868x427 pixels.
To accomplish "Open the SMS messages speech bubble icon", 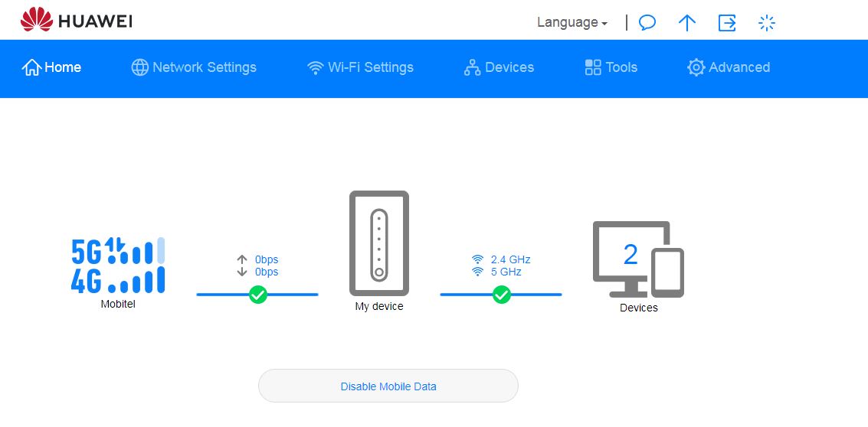I will (x=647, y=23).
